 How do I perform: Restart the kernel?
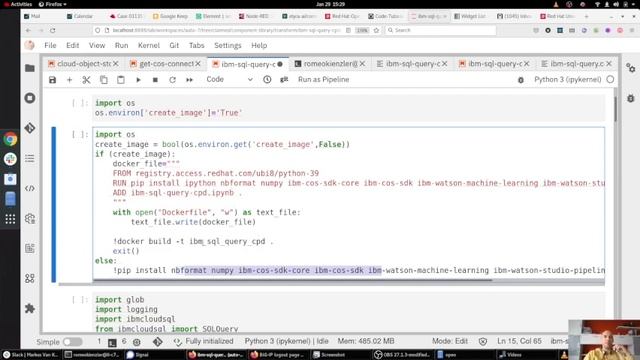tap(172, 80)
